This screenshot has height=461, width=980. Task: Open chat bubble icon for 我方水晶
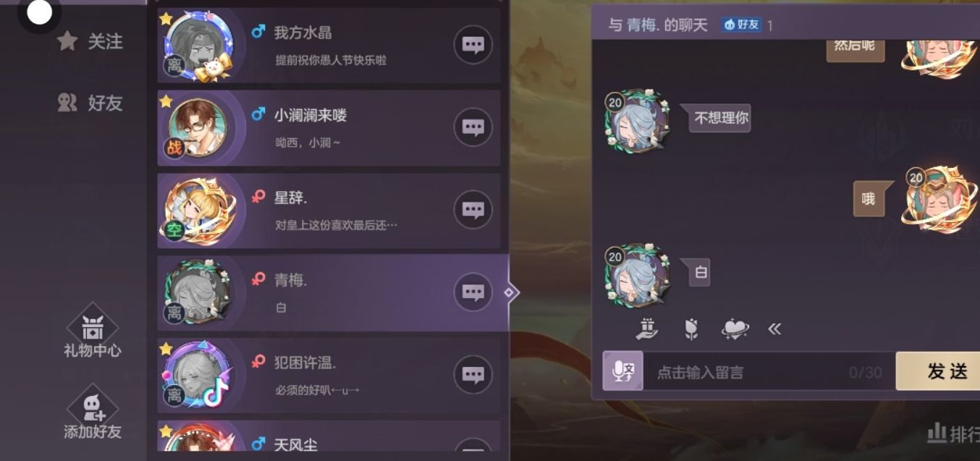(473, 45)
